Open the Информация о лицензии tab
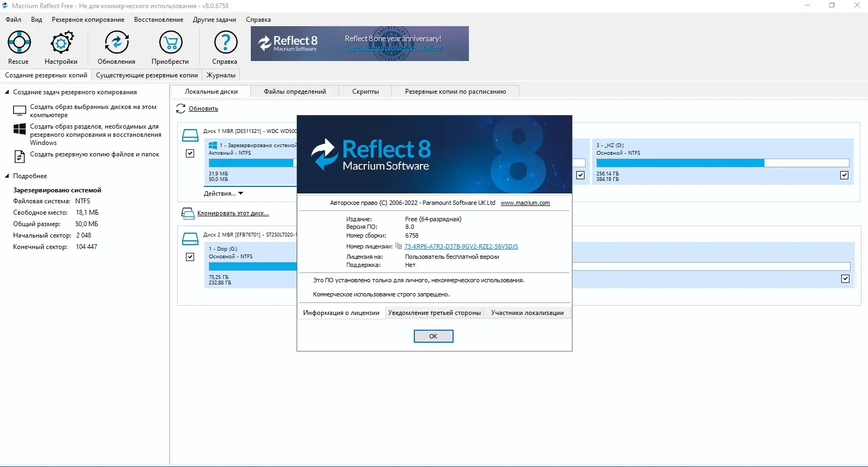 tap(341, 313)
